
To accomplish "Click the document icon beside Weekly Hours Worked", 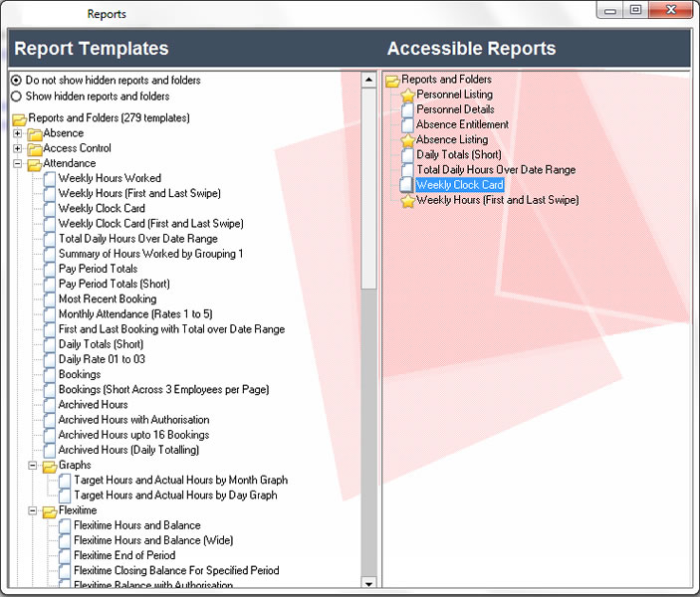I will coord(50,179).
